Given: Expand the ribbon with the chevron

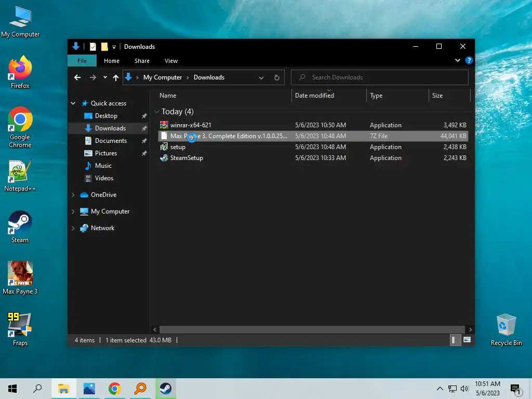Looking at the screenshot, I should 457,60.
